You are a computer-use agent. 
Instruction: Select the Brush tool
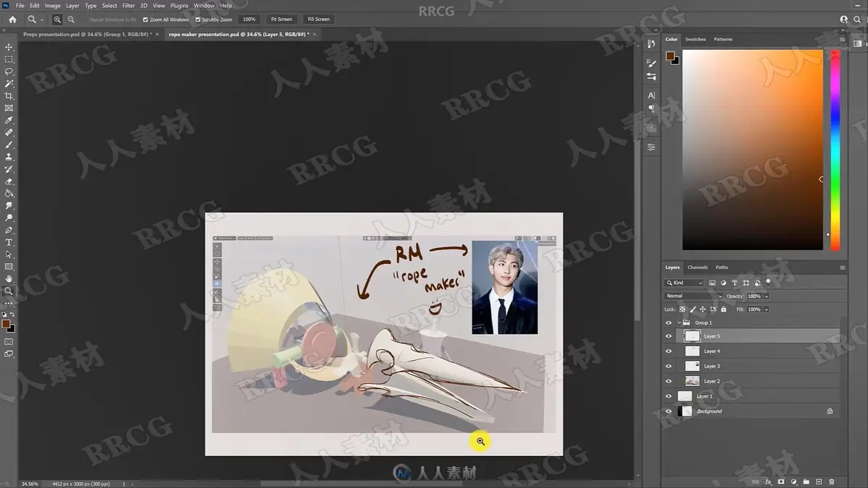9,145
